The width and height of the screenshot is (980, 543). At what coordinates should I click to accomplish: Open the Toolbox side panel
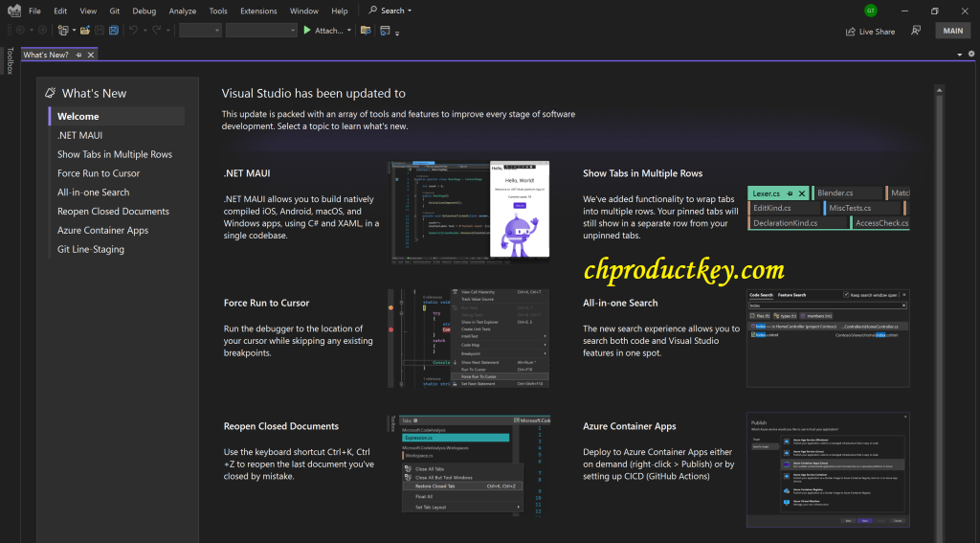pyautogui.click(x=10, y=60)
